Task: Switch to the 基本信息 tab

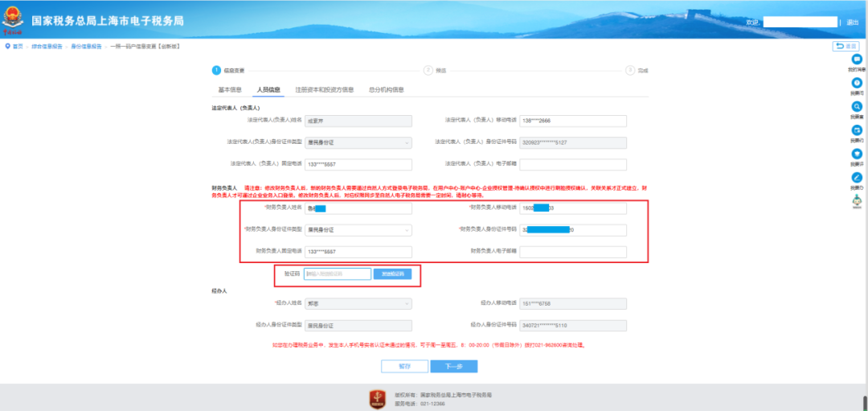Action: (230, 89)
